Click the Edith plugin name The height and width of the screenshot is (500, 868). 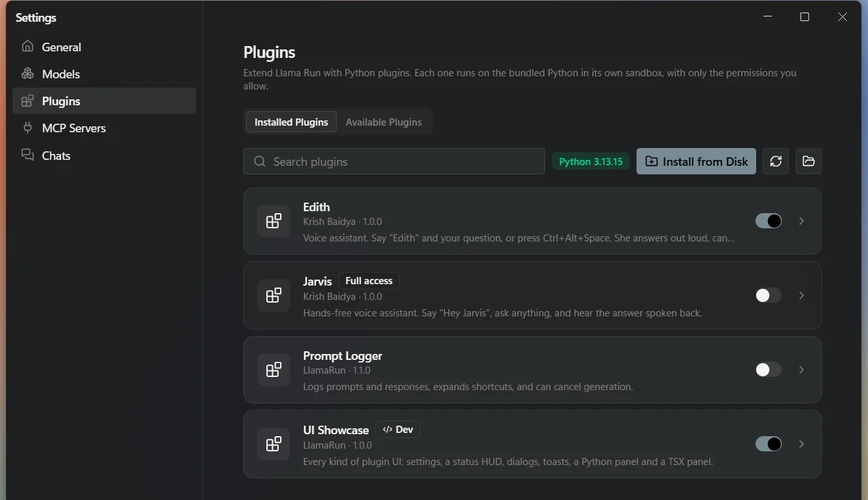coord(316,207)
